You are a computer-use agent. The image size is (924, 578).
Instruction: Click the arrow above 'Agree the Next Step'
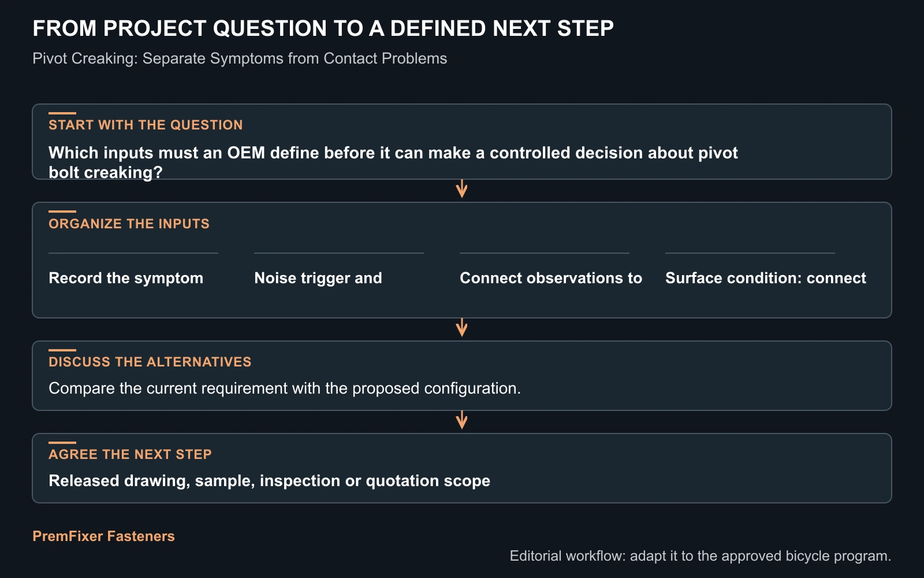(x=461, y=420)
